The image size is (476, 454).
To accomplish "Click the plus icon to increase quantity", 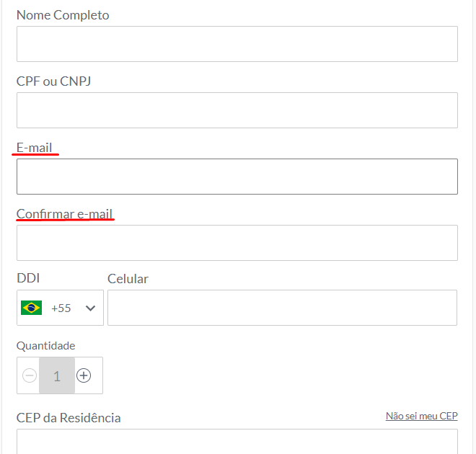I will (84, 375).
